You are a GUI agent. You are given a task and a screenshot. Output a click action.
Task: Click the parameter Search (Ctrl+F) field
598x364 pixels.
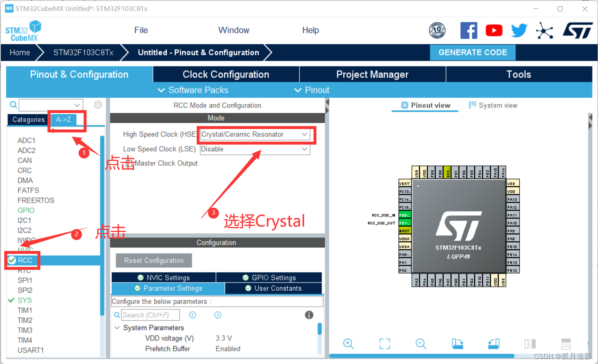(150, 315)
